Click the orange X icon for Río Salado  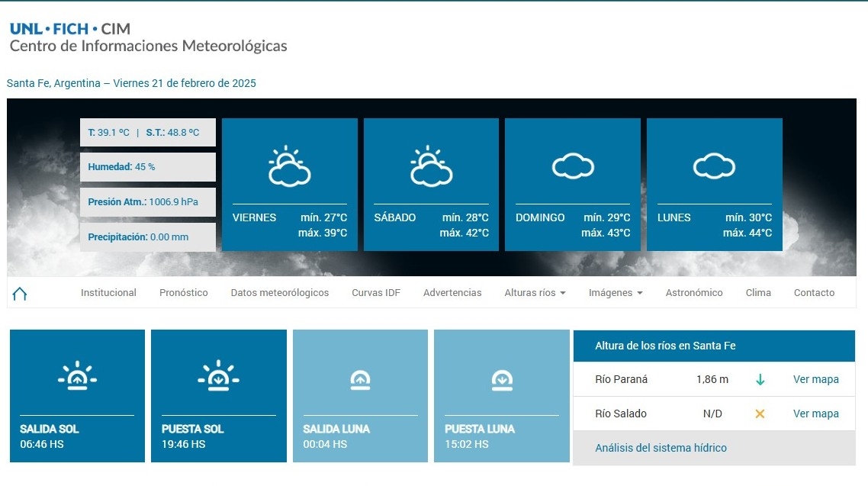coord(760,414)
